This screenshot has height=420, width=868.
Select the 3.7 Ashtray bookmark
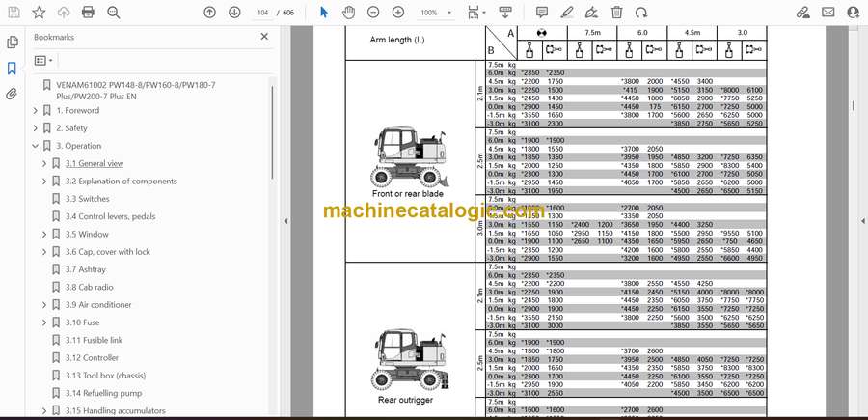(x=85, y=269)
